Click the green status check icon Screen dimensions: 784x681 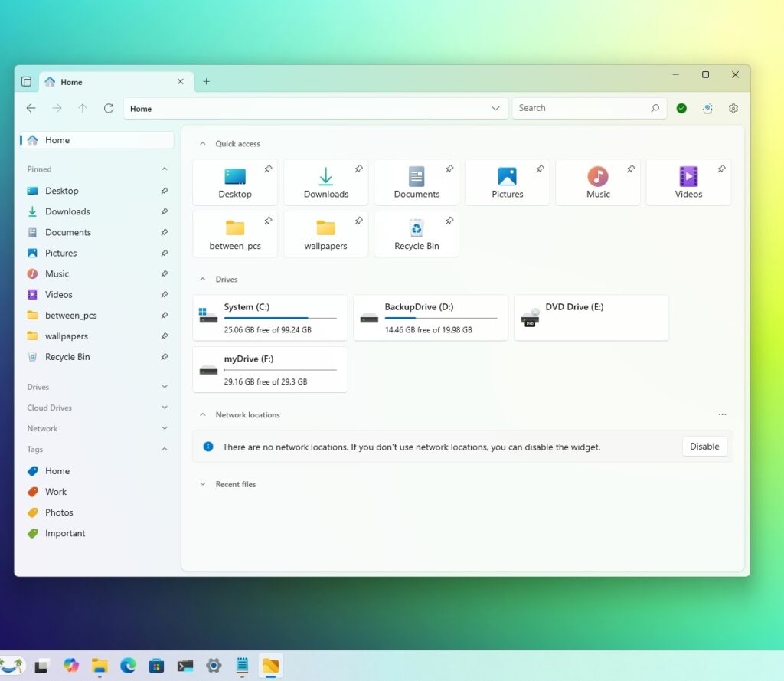(x=681, y=109)
